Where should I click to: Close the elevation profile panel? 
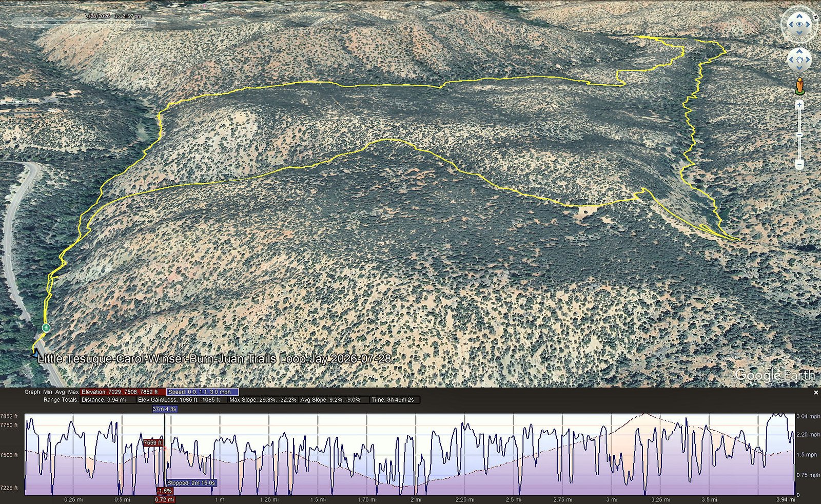coord(816,393)
